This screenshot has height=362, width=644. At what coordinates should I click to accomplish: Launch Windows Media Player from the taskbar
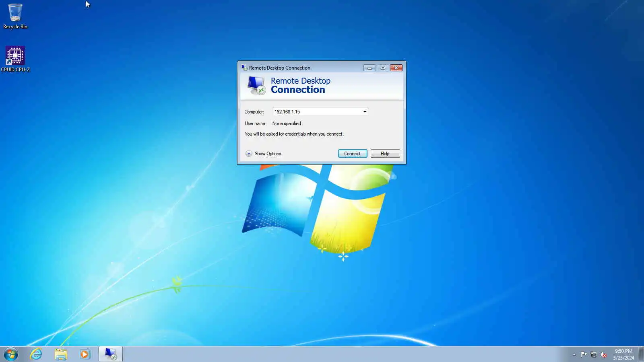point(85,354)
